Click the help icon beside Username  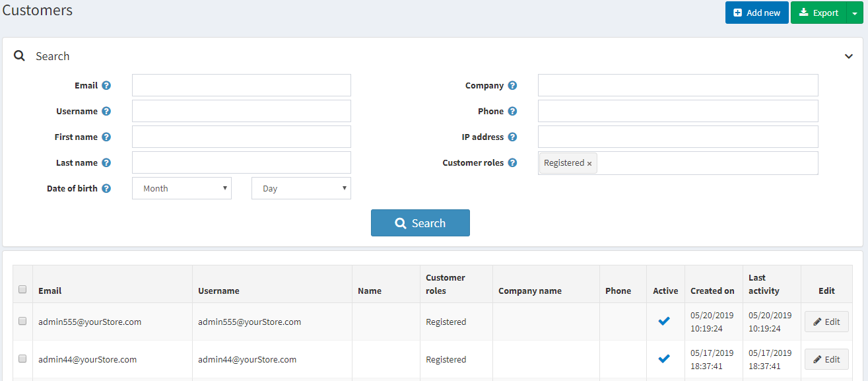[106, 112]
